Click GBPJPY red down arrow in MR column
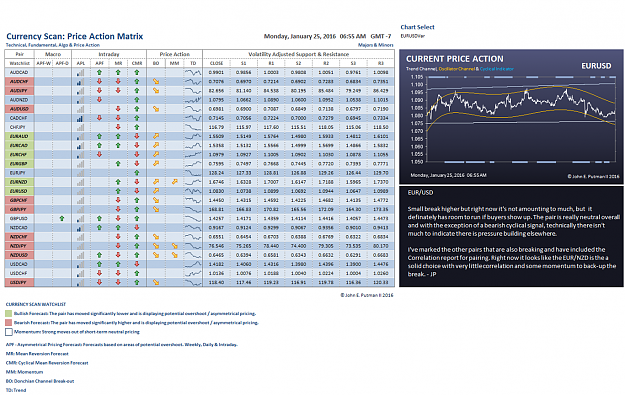Viewport: 625px width, 395px height. 118,209
